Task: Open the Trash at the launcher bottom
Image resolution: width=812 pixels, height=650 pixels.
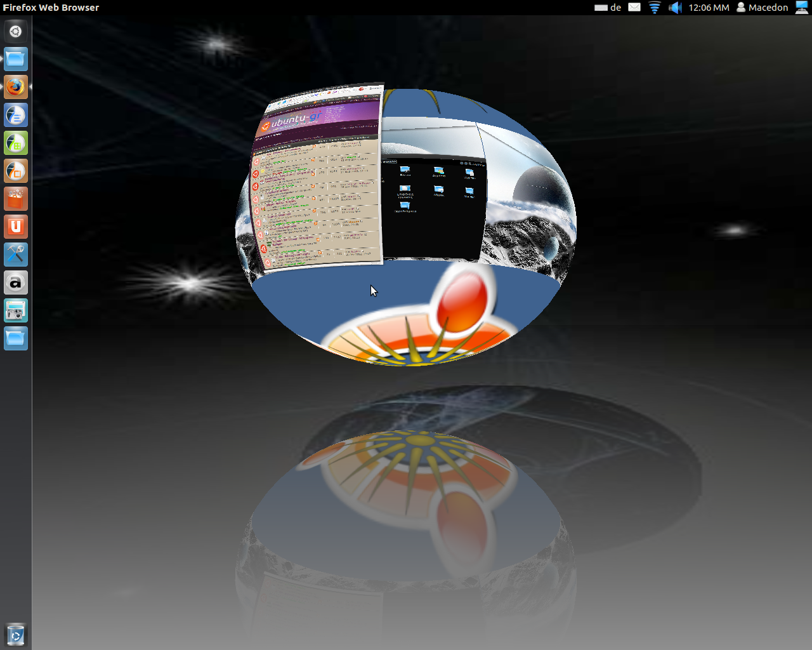Action: click(16, 635)
